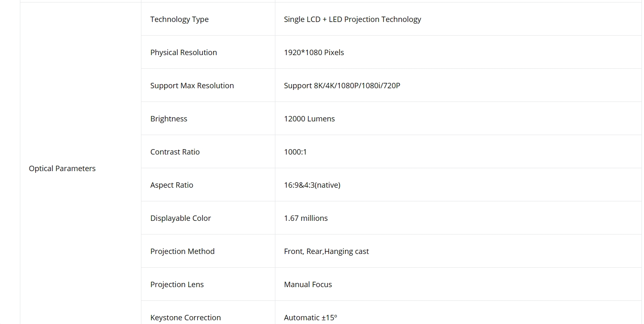Select the Contrast Ratio label
This screenshot has height=324, width=644.
pyautogui.click(x=175, y=152)
